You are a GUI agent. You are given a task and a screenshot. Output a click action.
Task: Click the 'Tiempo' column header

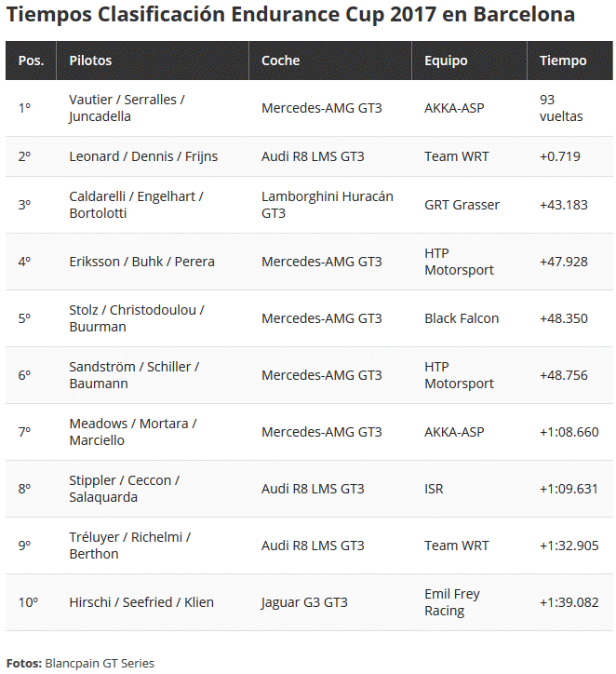click(563, 61)
